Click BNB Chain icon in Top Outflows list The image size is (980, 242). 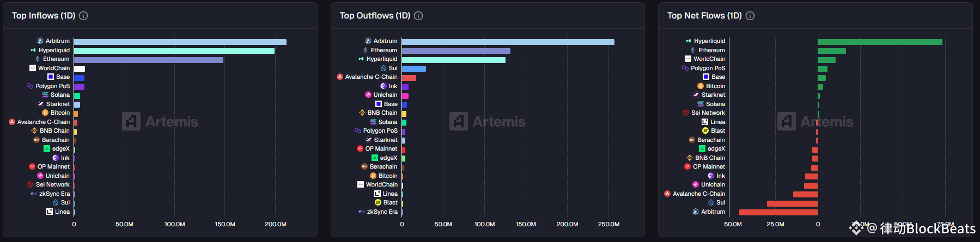tap(362, 113)
